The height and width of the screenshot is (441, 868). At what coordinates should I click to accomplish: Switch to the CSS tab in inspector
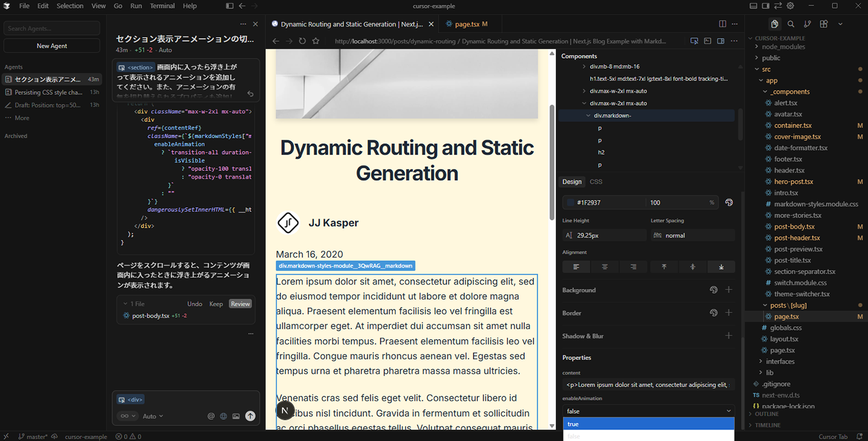coord(596,181)
